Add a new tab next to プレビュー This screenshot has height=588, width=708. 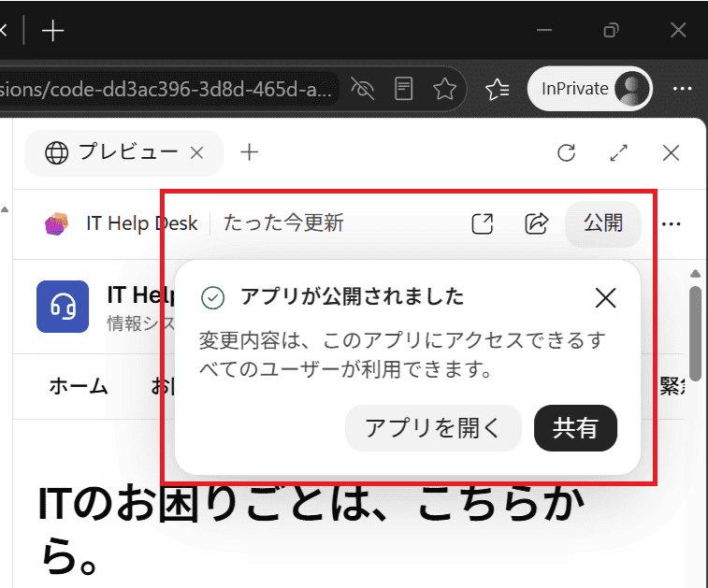249,152
